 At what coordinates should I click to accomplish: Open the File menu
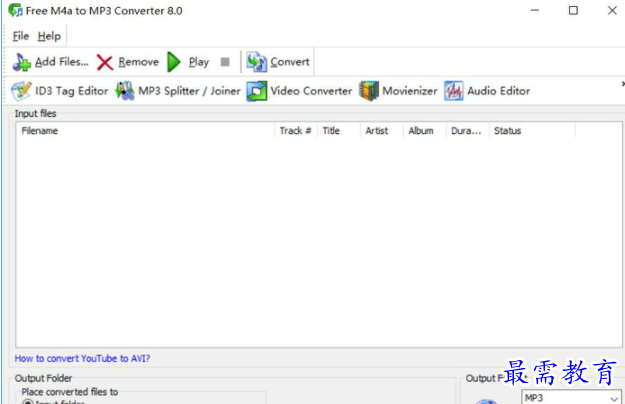pyautogui.click(x=21, y=36)
